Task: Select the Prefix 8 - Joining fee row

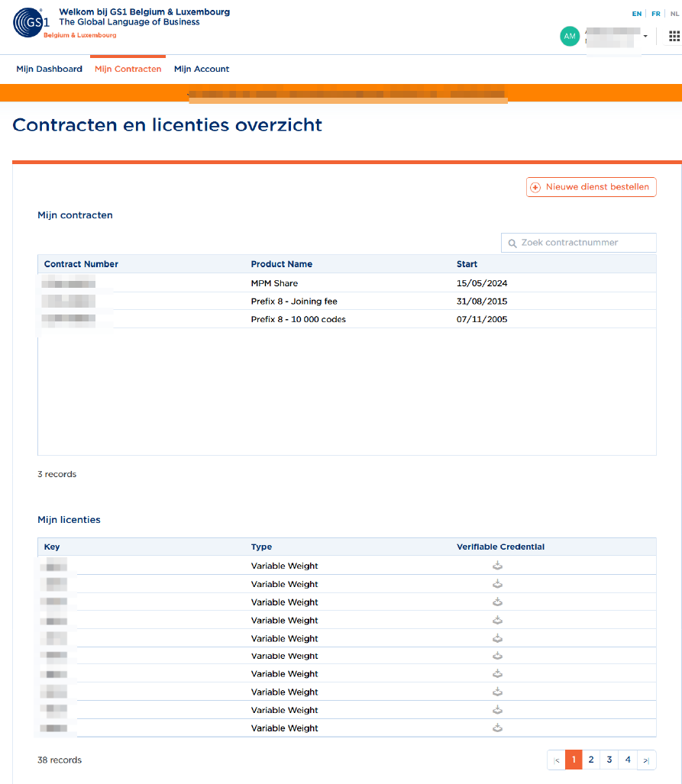Action: [x=347, y=301]
